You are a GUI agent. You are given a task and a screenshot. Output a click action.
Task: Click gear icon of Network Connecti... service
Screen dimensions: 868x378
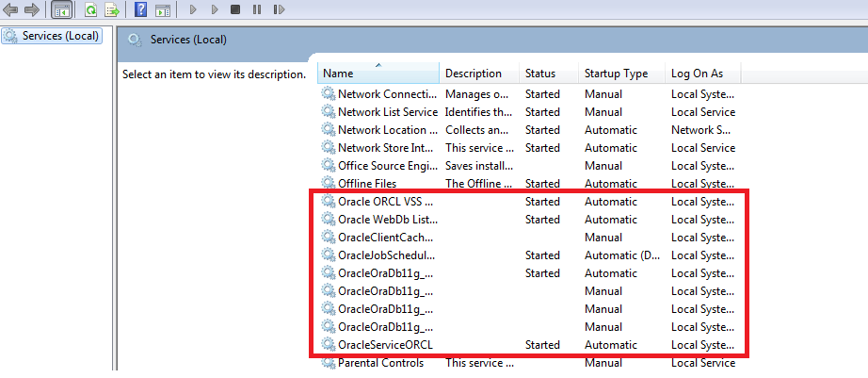point(329,93)
